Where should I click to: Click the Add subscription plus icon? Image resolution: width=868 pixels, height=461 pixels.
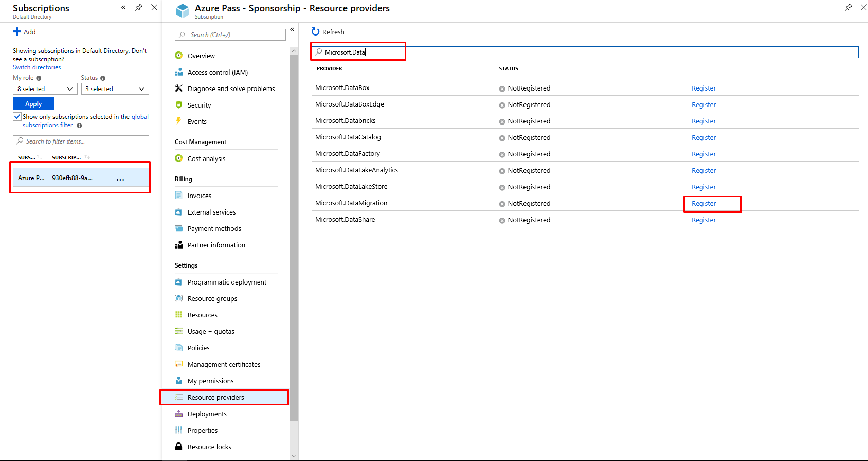click(x=17, y=32)
